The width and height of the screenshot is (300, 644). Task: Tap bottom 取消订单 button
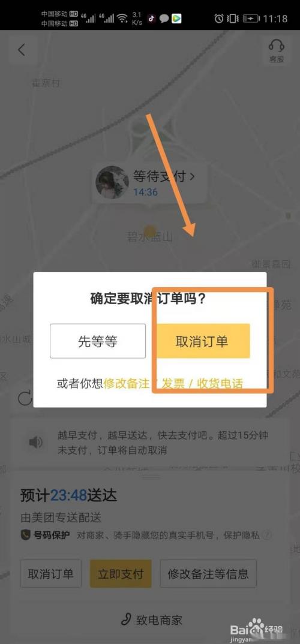pyautogui.click(x=50, y=573)
